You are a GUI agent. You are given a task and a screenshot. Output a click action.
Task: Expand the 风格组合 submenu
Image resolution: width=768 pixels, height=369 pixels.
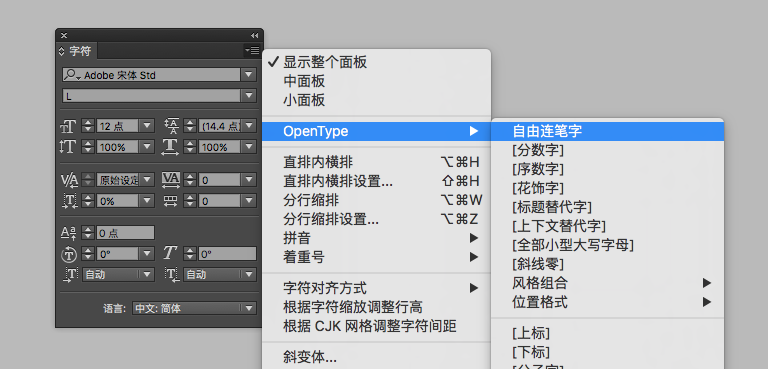click(607, 283)
